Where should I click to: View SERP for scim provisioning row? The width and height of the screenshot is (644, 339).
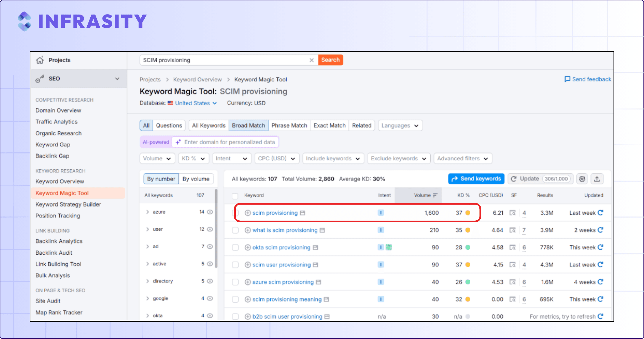(x=513, y=213)
